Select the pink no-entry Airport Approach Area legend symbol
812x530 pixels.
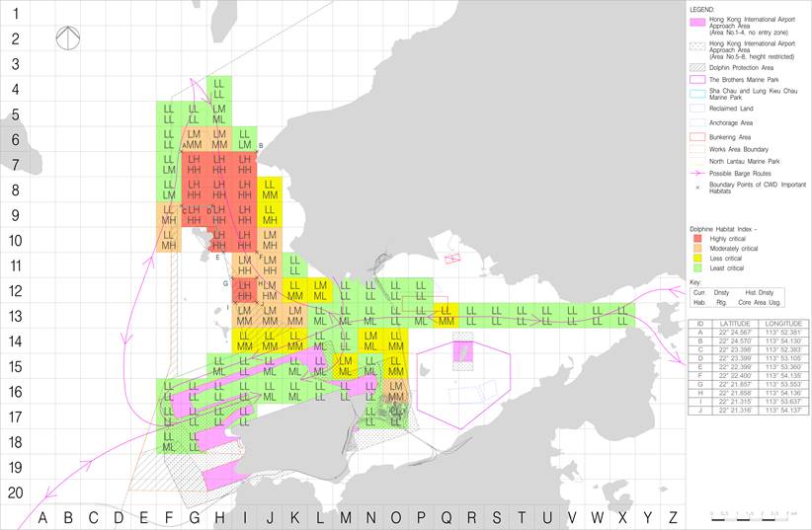697,22
